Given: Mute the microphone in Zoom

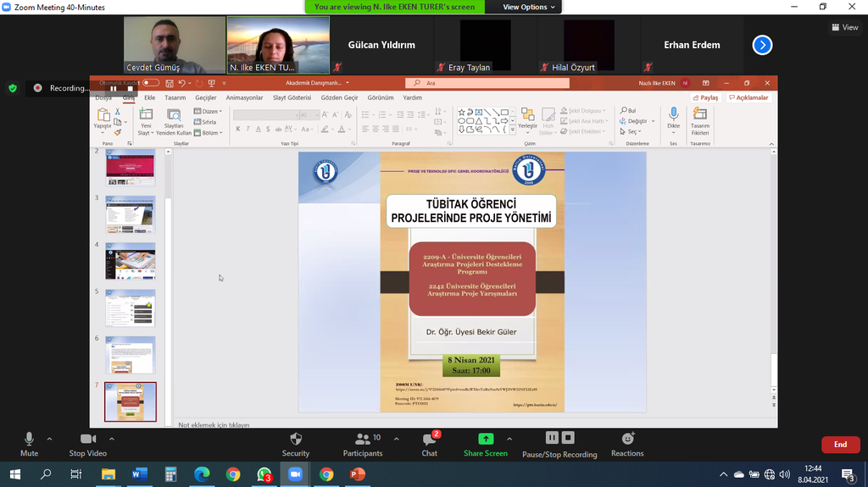Looking at the screenshot, I should coord(29,445).
